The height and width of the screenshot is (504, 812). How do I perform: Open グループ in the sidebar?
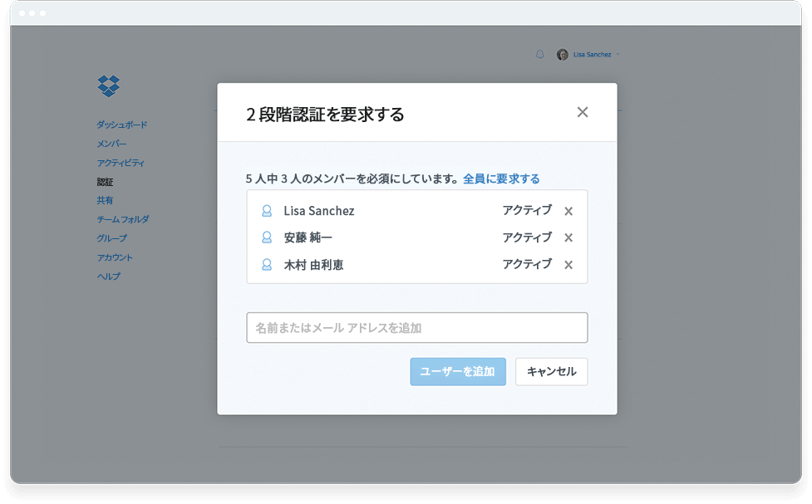point(111,237)
